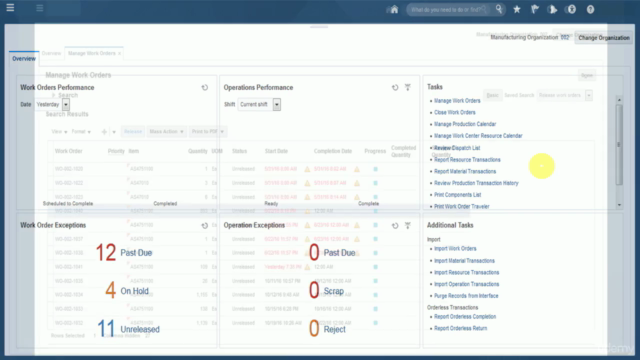Select the Overview tab
Viewport: 640px width, 360px height.
click(x=24, y=59)
